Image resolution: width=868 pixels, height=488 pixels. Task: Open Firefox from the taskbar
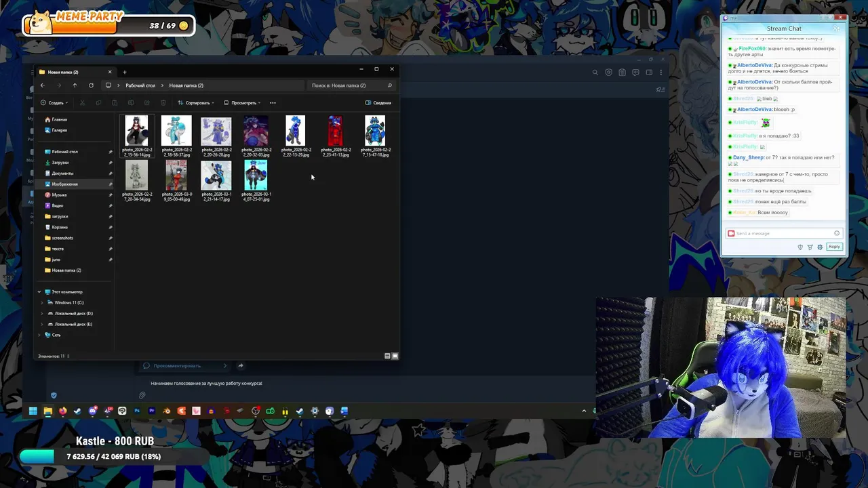(62, 411)
